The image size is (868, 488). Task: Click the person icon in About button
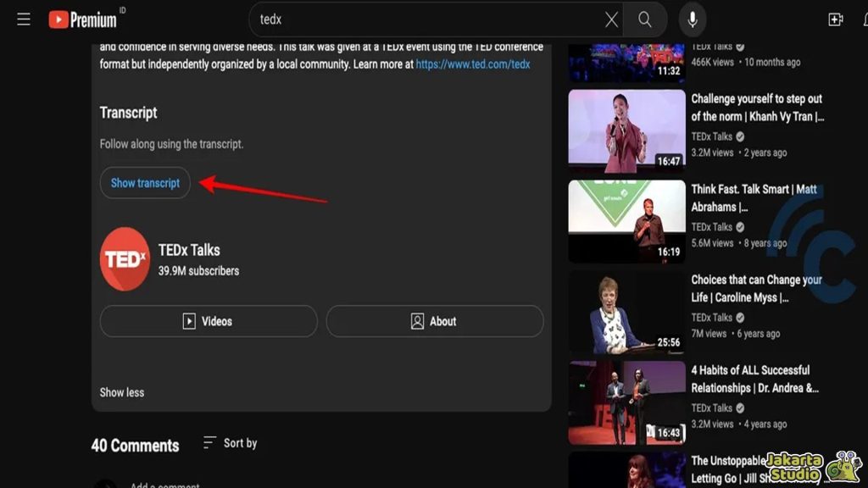pos(417,321)
